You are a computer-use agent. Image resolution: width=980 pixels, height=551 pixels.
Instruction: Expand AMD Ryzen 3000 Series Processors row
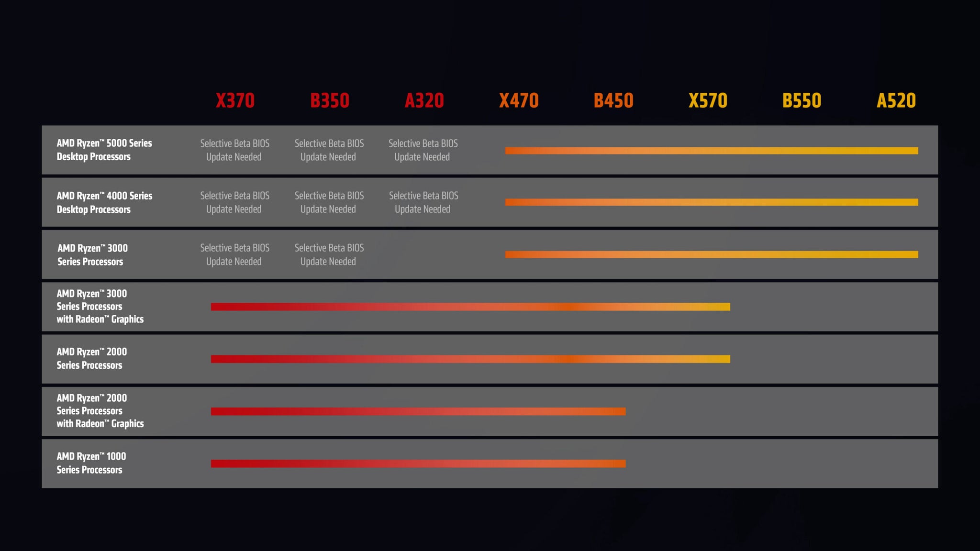(x=102, y=254)
